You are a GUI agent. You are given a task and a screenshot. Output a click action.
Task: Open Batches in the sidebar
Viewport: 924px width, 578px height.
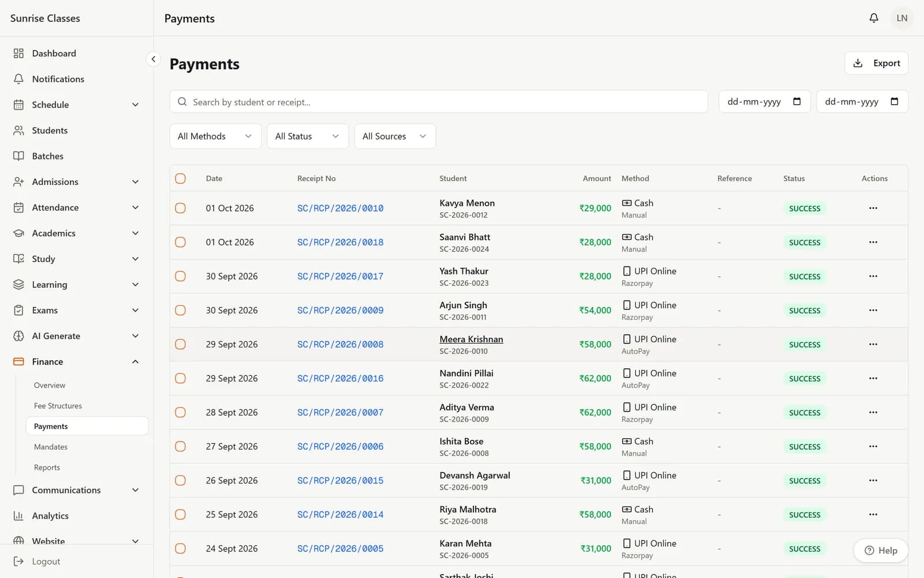click(76, 156)
